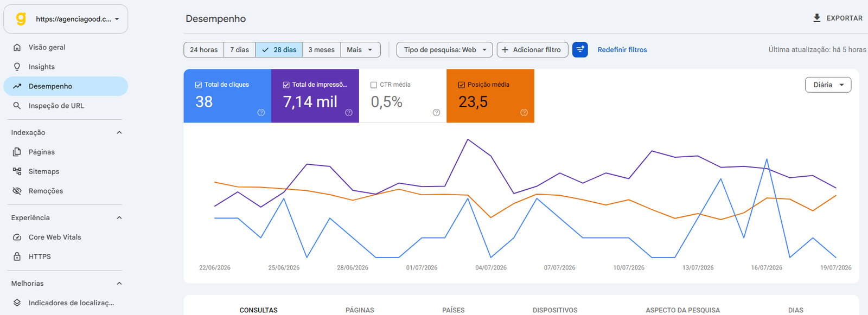Image resolution: width=868 pixels, height=315 pixels.
Task: Open help icon on Total de impressões card
Action: (x=349, y=113)
